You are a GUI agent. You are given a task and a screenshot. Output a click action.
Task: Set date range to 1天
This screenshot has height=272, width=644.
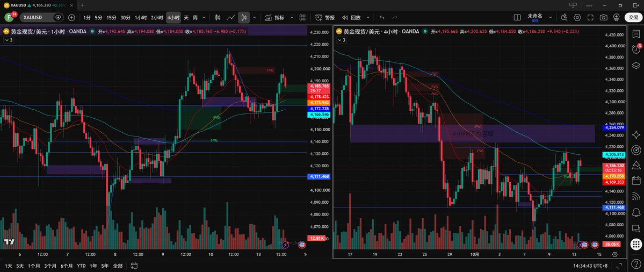coord(8,266)
